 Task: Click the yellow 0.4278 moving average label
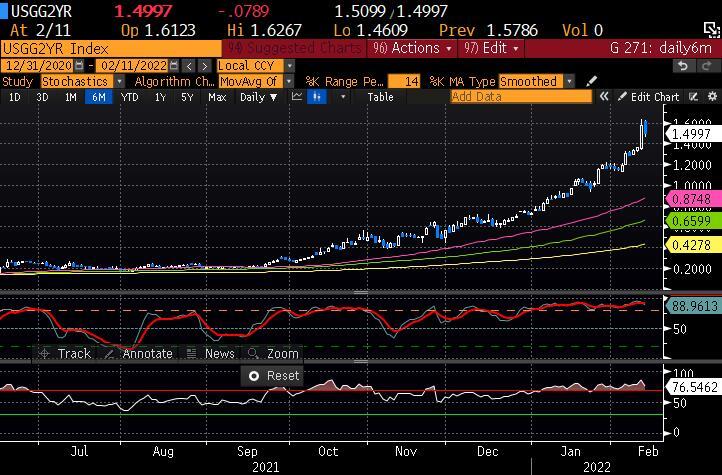[x=694, y=245]
